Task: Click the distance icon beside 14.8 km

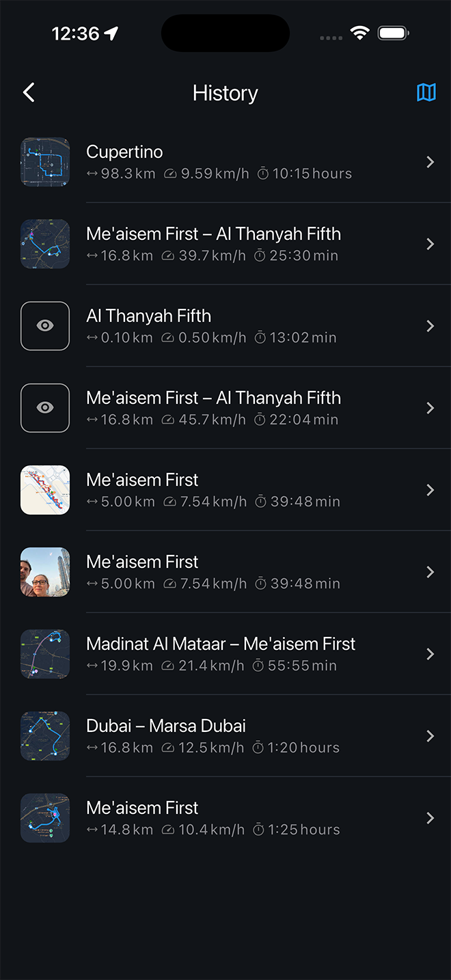Action: tap(91, 830)
